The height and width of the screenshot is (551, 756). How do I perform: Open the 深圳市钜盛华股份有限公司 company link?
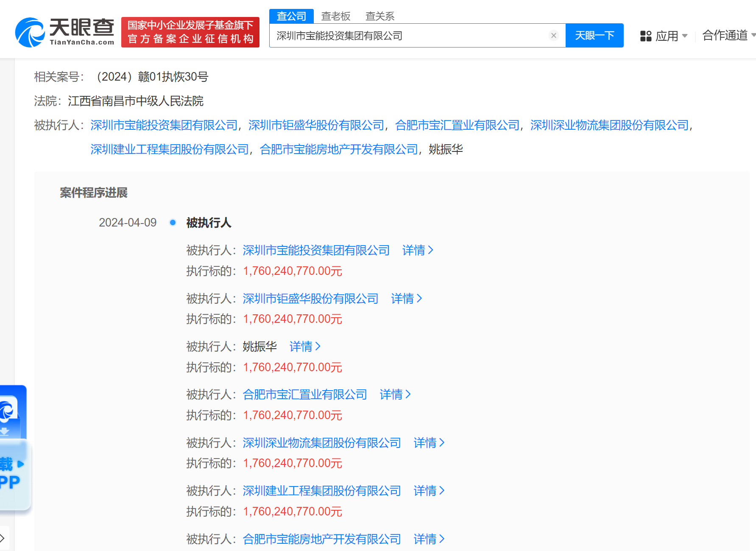(x=311, y=299)
